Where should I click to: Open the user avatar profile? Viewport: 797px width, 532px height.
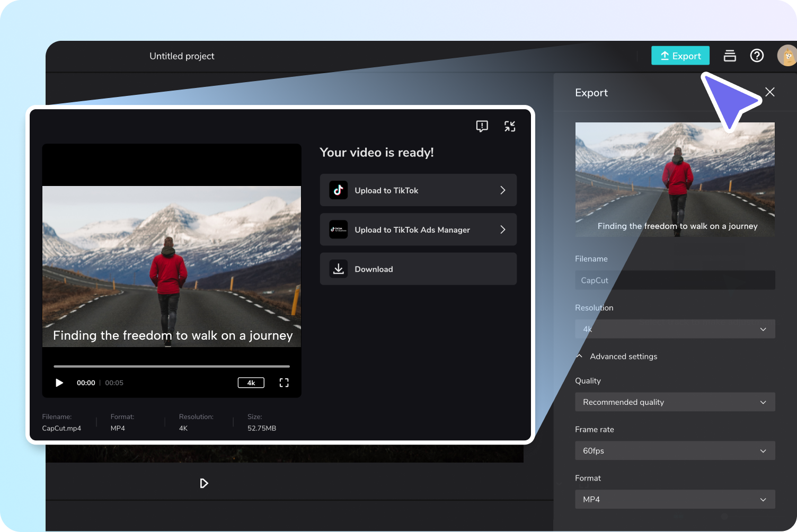tap(787, 56)
